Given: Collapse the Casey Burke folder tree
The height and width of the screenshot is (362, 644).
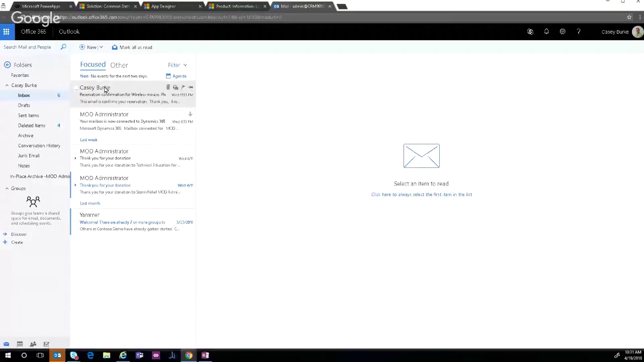Looking at the screenshot, I should click(x=7, y=85).
